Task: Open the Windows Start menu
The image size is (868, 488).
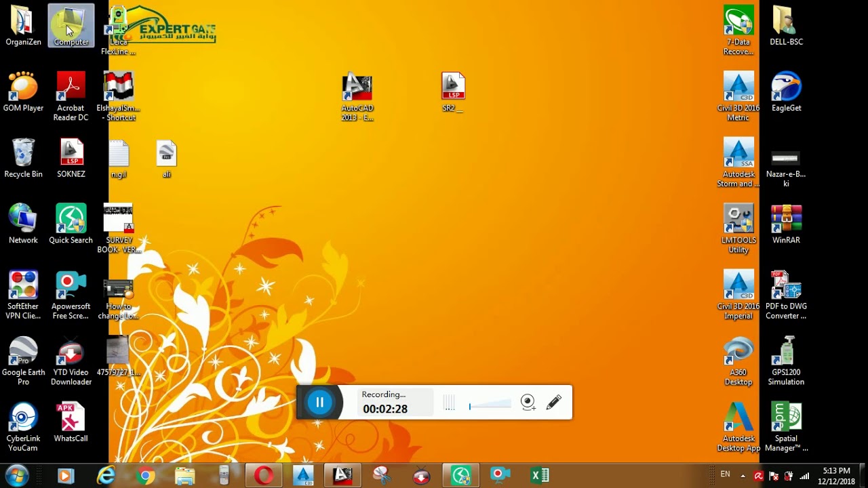Action: click(x=16, y=475)
